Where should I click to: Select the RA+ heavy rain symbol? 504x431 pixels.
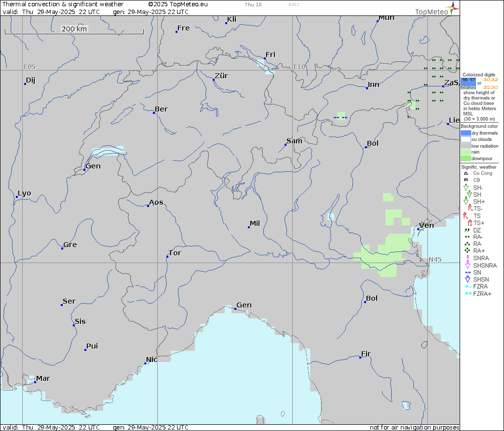[467, 250]
